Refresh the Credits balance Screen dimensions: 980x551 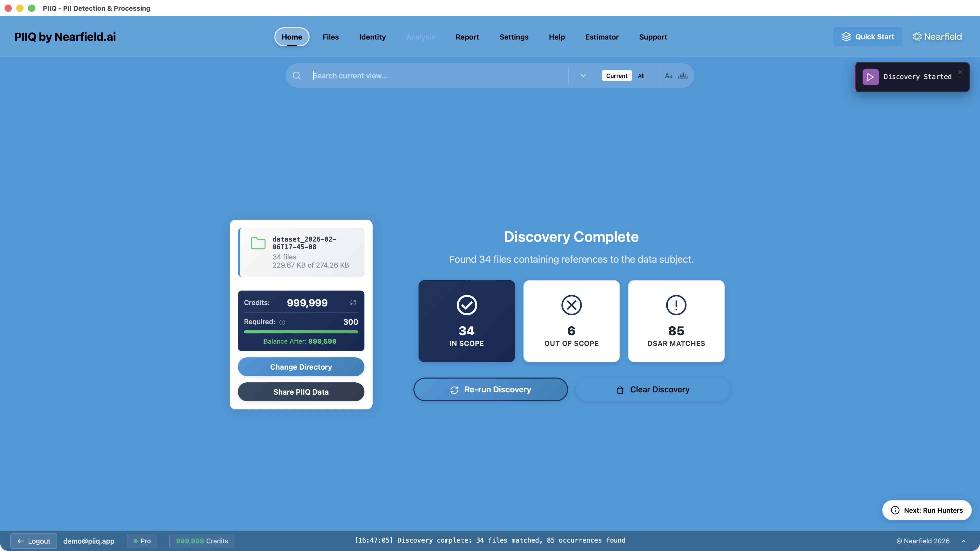pos(353,302)
